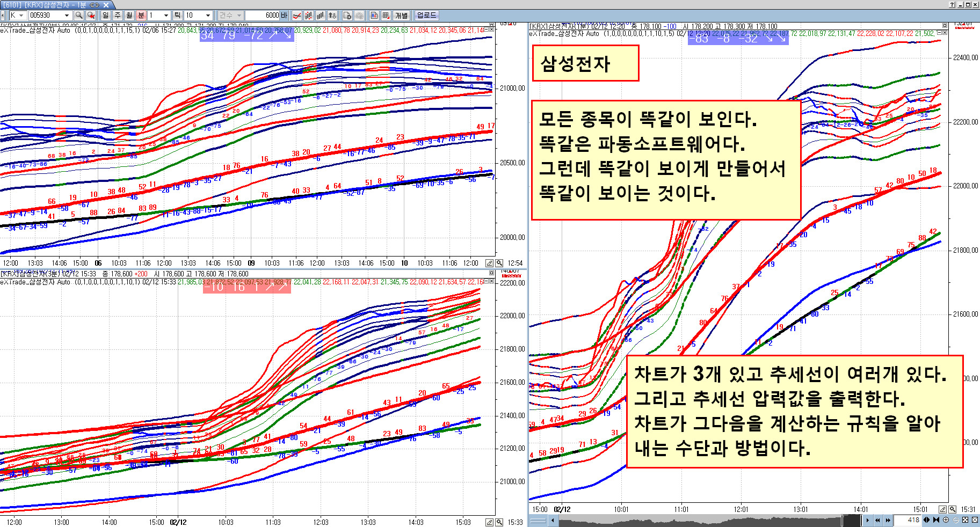Viewport: 980px width, 527px height.
Task: Toggle daily period button 일
Action: (x=106, y=16)
